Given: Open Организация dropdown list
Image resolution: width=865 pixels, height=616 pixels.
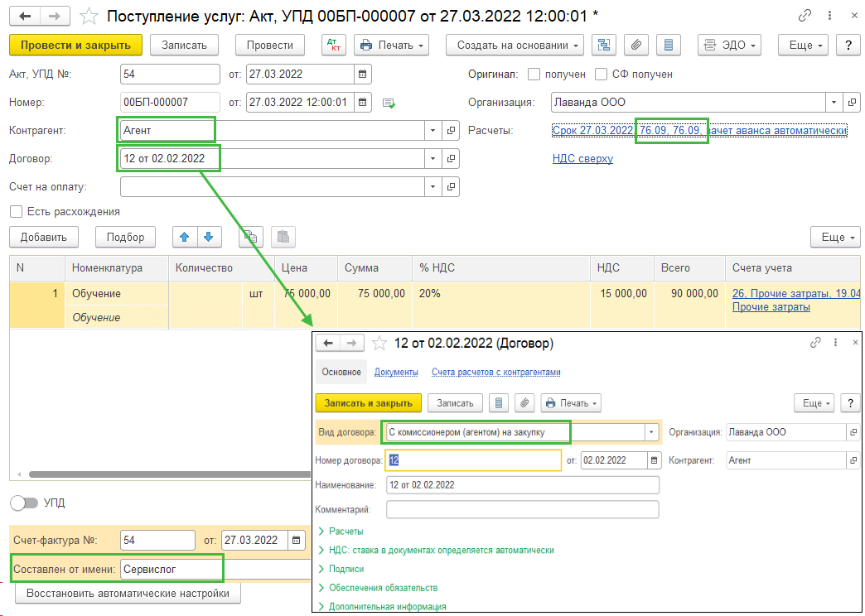Looking at the screenshot, I should [x=834, y=102].
